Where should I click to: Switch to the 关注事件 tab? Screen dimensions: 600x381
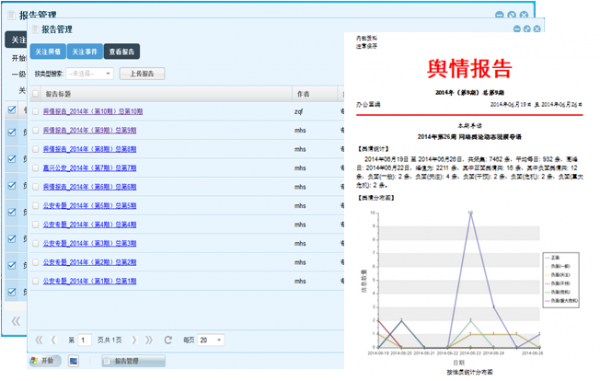point(85,52)
